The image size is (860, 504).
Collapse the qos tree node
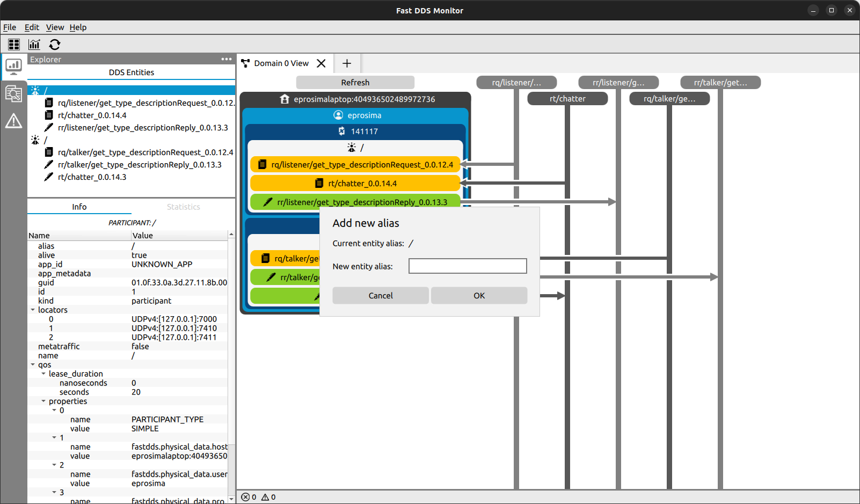click(33, 364)
